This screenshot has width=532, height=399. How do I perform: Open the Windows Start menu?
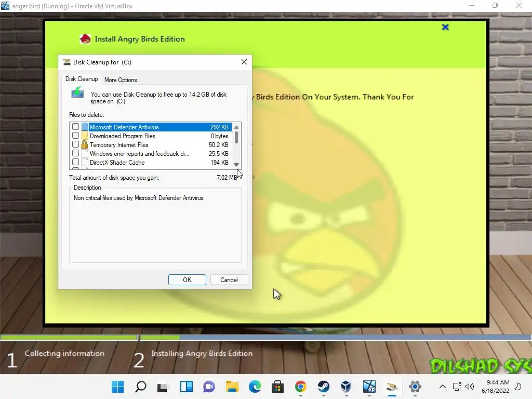click(118, 387)
